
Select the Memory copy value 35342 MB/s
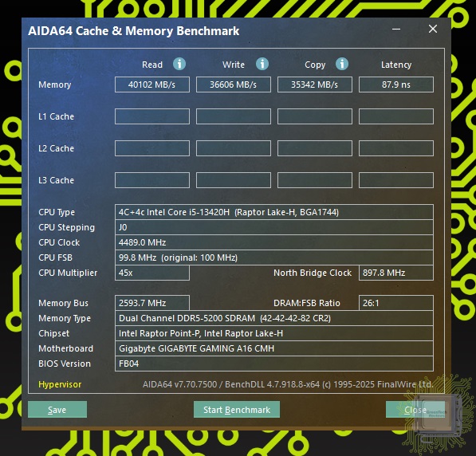point(315,85)
